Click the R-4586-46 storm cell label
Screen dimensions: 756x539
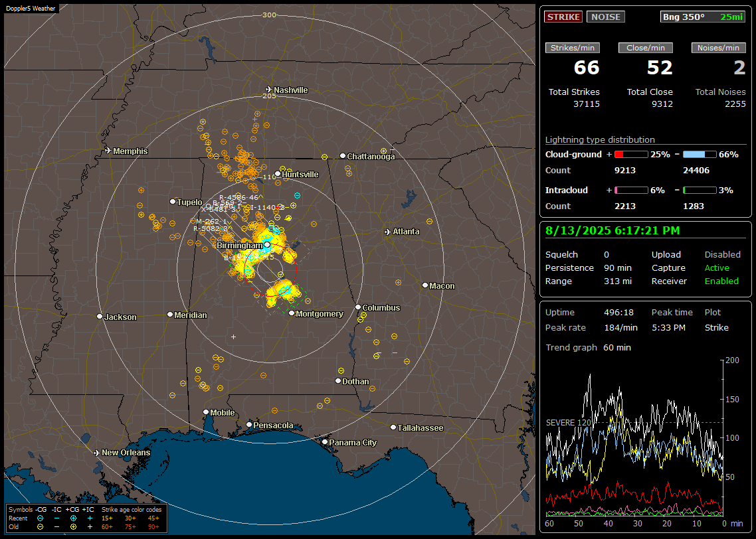(238, 198)
